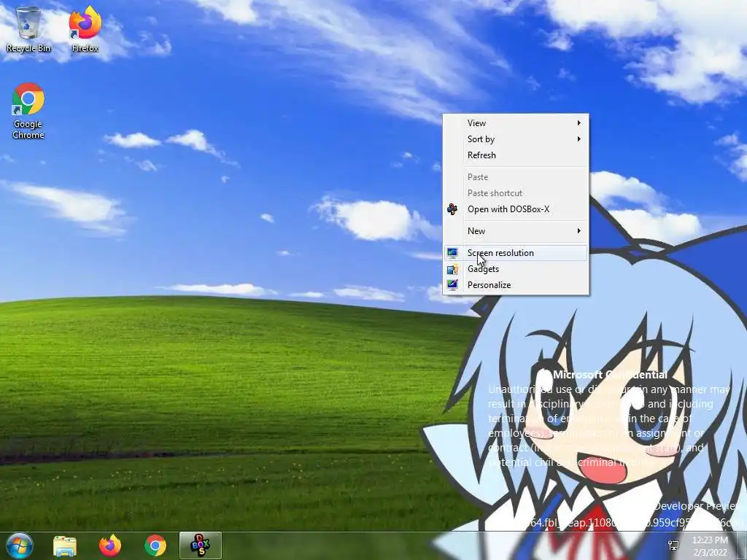Choose Open with DOSBox-X
Image resolution: width=747 pixels, height=560 pixels.
[516, 209]
